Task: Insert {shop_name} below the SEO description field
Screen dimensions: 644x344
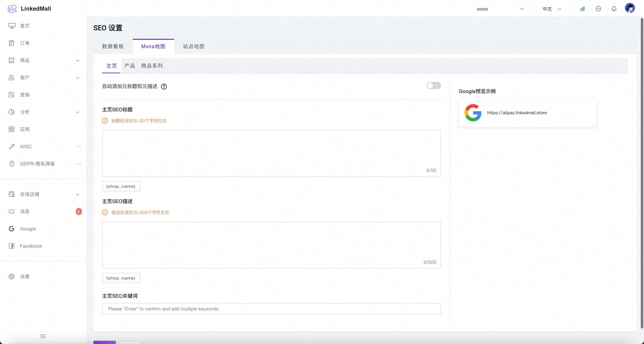Action: (121, 278)
